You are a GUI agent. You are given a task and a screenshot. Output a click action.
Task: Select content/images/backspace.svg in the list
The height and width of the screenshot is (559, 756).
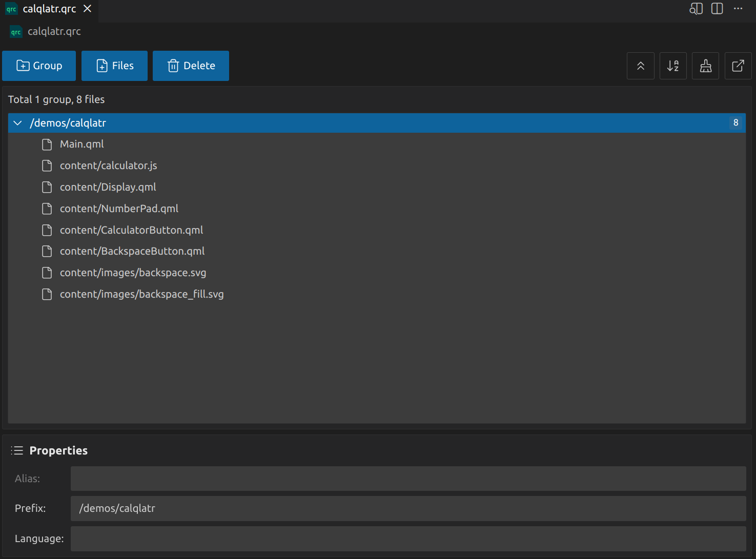(133, 273)
